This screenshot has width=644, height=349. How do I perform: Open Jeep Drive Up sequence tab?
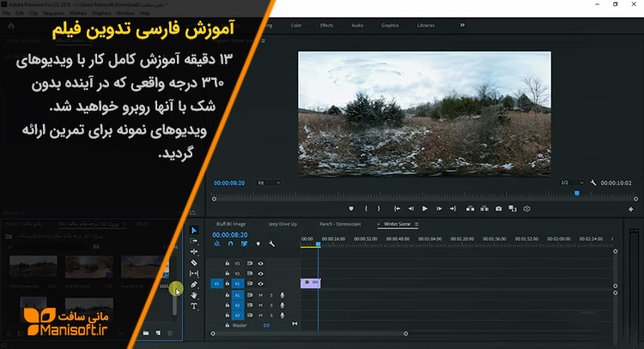coord(283,225)
